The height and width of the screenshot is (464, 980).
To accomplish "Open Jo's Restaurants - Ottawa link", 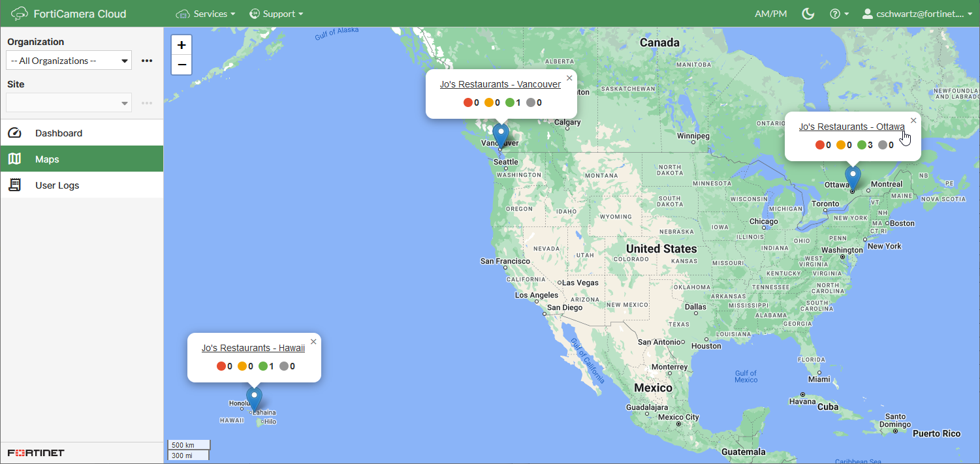I will tap(851, 127).
